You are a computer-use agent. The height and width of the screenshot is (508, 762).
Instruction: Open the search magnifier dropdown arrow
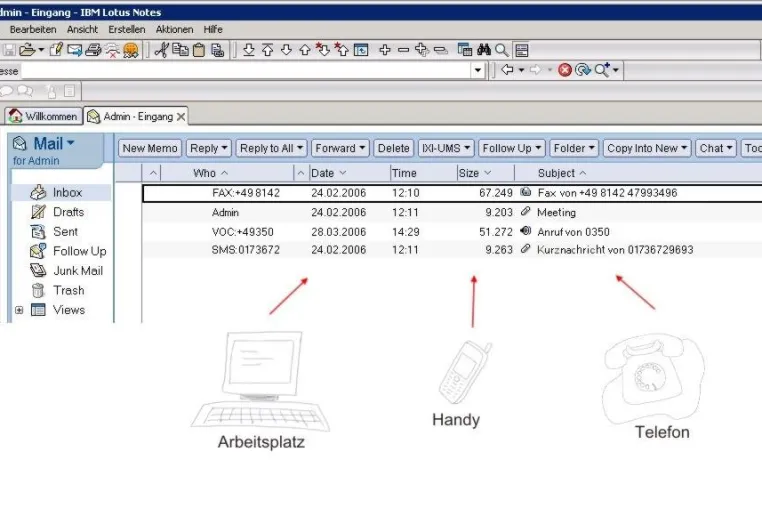(x=615, y=70)
